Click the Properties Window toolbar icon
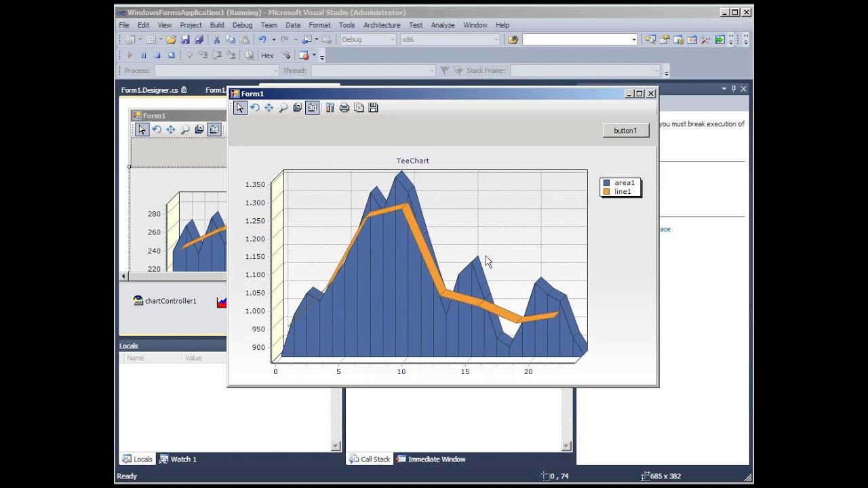 tap(665, 39)
